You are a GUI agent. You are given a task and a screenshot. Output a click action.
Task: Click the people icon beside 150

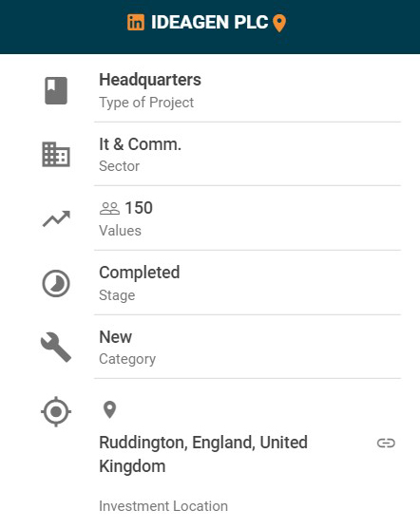point(109,208)
